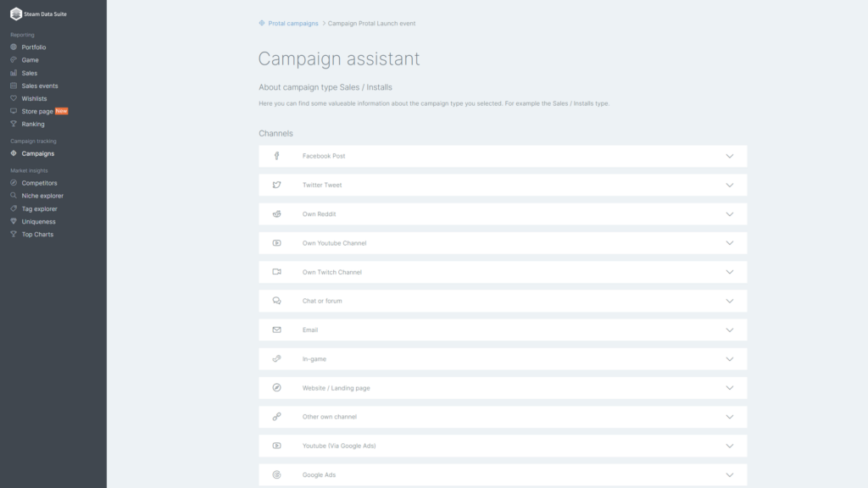Screen dimensions: 868x488
Task: Click the compass icon for Website / Landing page
Action: coord(277,388)
